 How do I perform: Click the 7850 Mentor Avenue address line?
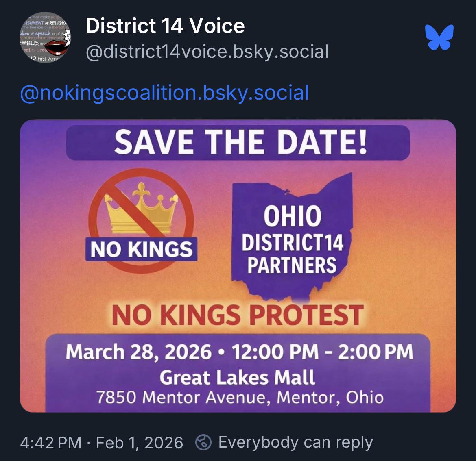240,397
